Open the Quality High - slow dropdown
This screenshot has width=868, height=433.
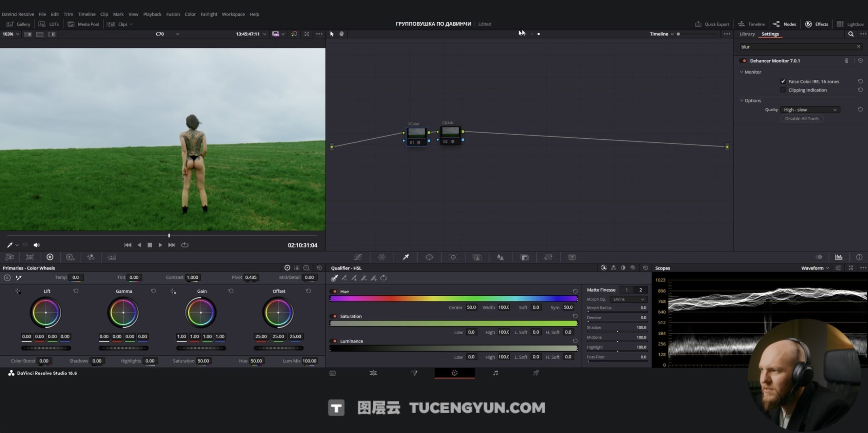coord(810,110)
